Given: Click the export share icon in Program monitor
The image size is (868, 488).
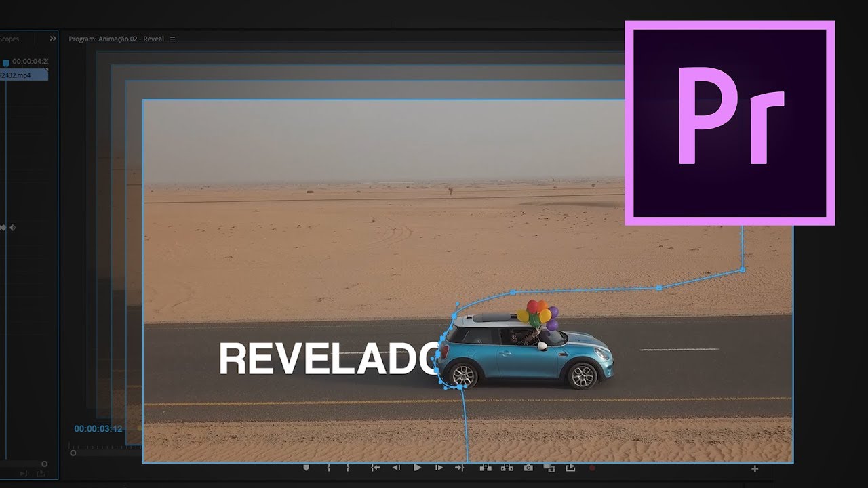Looking at the screenshot, I should pos(570,468).
